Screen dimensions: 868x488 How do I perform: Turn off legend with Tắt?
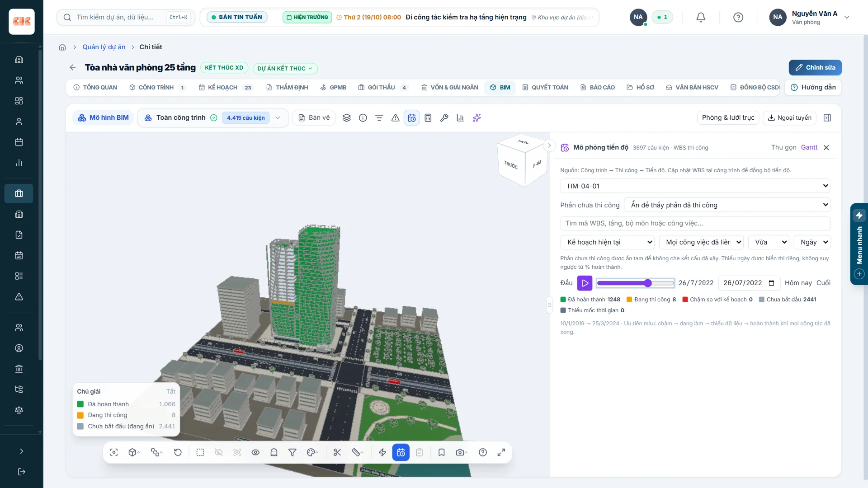pos(170,391)
